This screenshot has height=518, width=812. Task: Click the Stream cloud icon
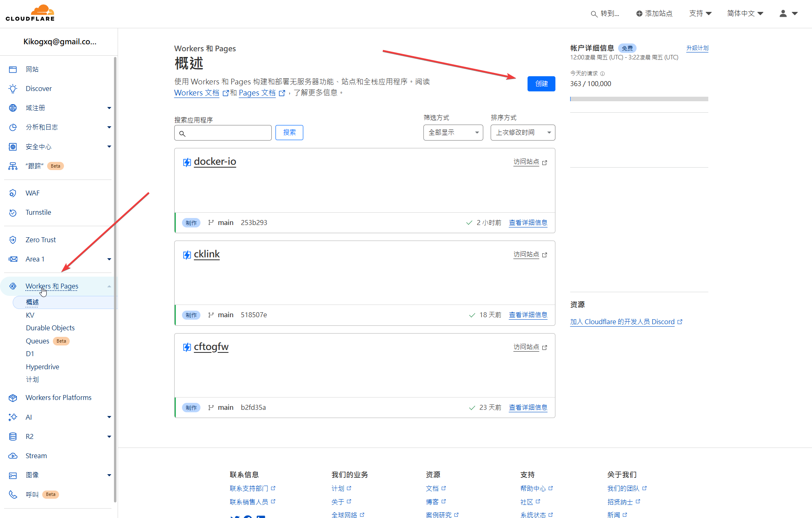tap(13, 456)
